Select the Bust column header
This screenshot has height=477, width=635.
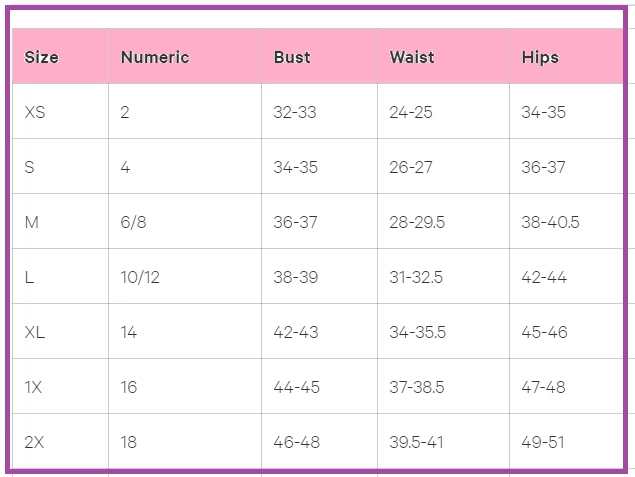coord(292,57)
